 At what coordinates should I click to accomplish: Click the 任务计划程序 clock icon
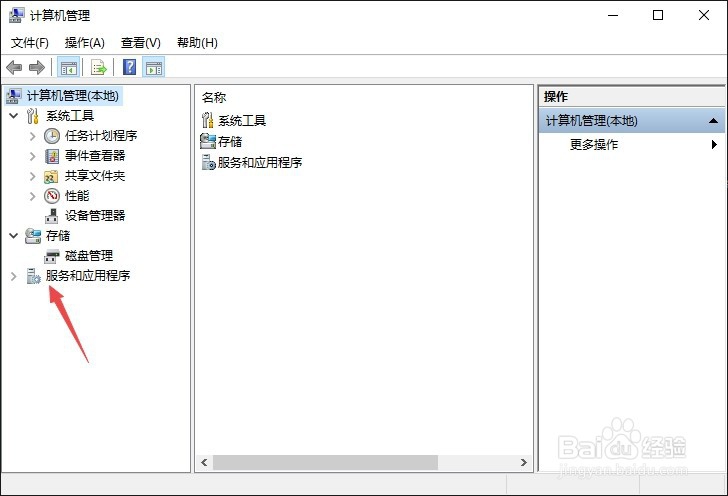click(x=52, y=136)
